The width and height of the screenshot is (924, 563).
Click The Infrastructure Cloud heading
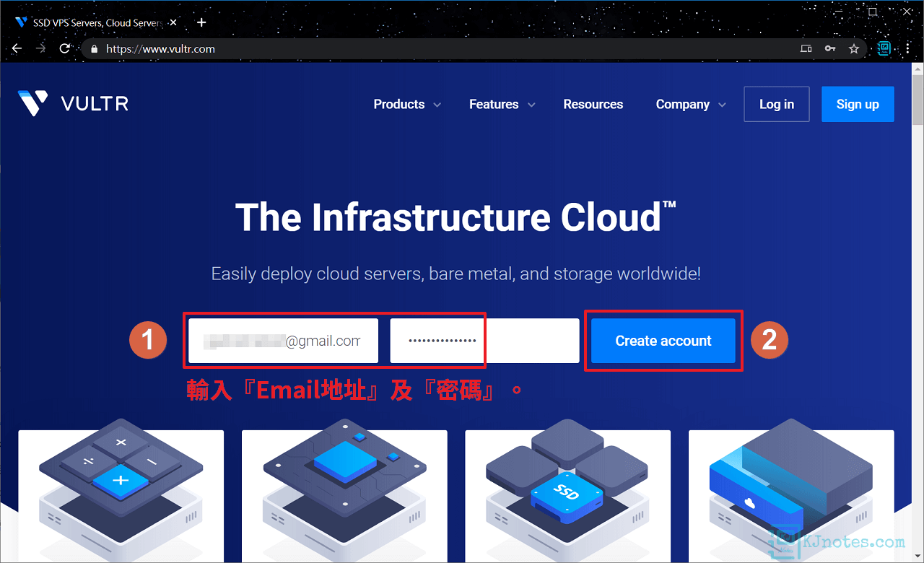pyautogui.click(x=456, y=217)
